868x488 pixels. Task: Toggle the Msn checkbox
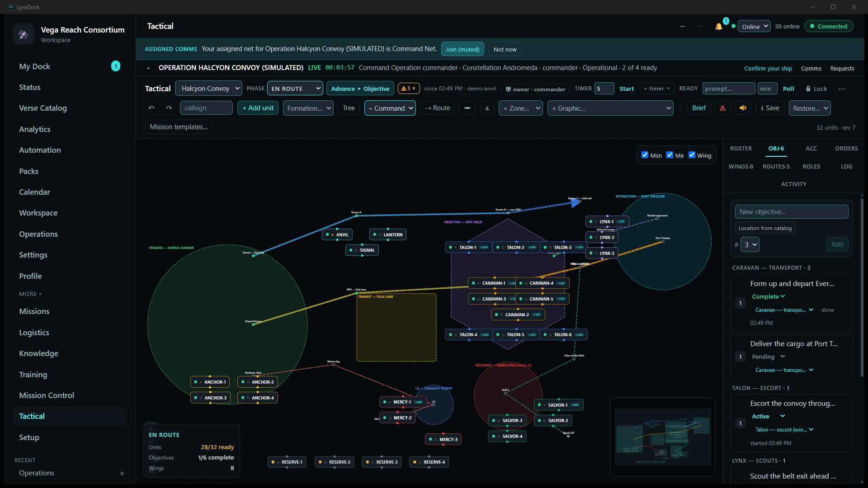click(645, 155)
